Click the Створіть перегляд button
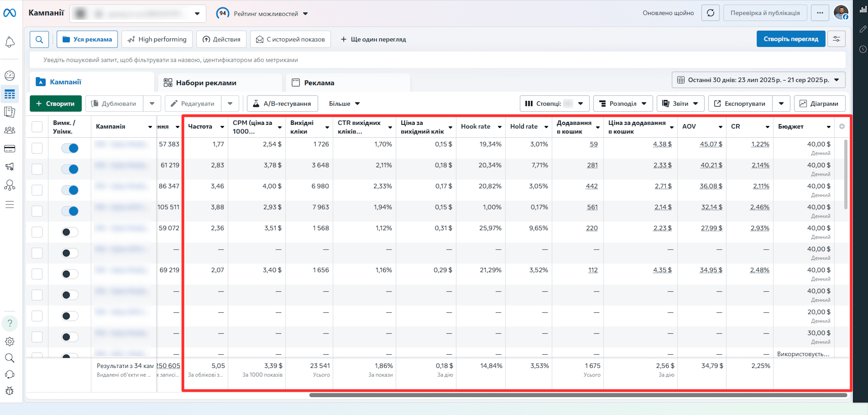Screen dimensions: 868x415 coord(791,39)
